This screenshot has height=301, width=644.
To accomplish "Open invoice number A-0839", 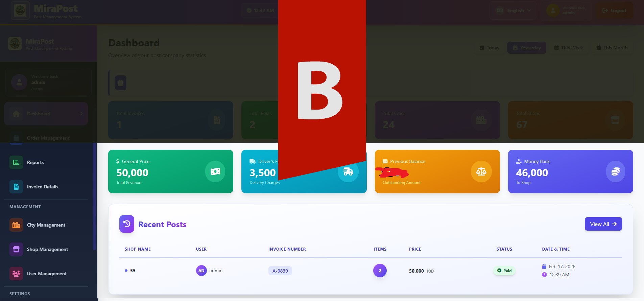I will (280, 271).
